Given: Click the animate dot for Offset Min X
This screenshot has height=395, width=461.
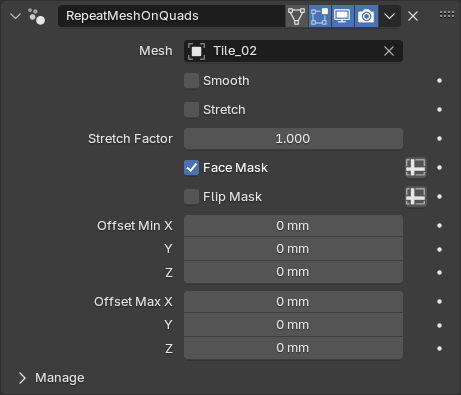Looking at the screenshot, I should pyautogui.click(x=439, y=226).
